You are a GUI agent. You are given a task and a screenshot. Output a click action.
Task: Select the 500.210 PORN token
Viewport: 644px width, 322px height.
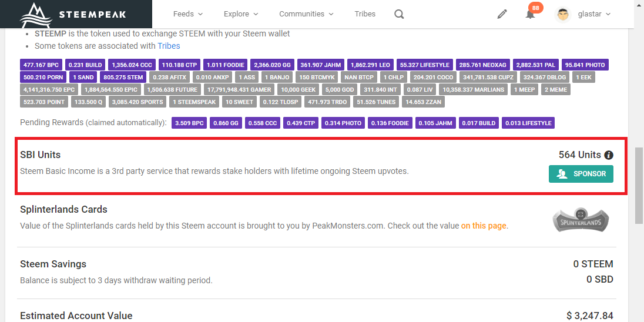point(43,77)
